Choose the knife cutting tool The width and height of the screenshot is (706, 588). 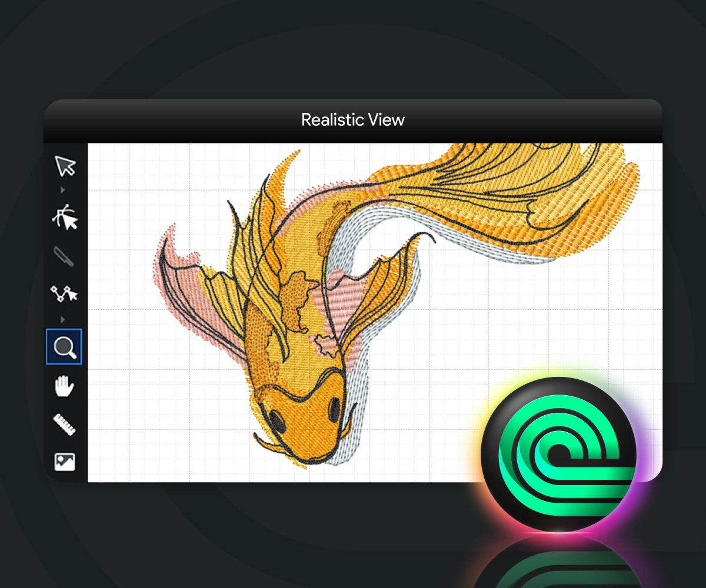64,256
